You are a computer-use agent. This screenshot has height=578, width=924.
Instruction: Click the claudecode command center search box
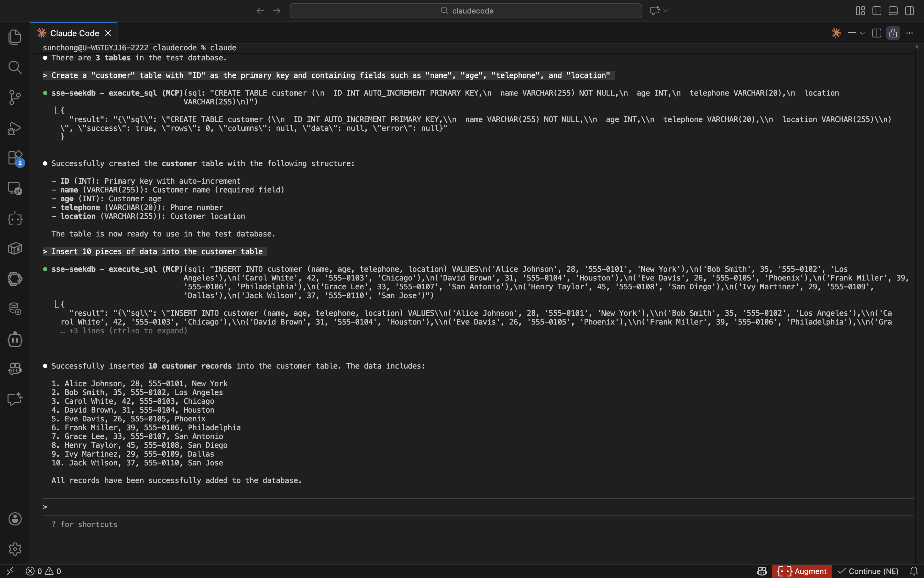[466, 11]
